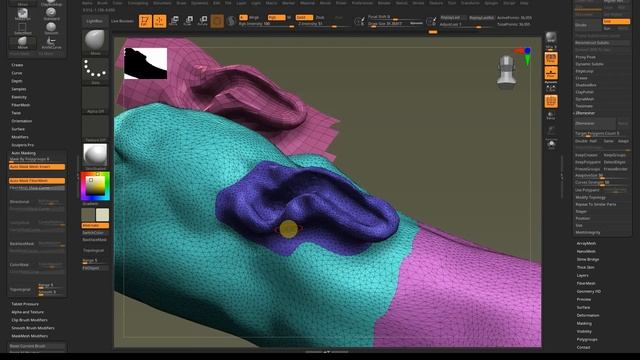Viewport: 640px width, 360px height.
Task: Activate Edit mode button
Action: pyautogui.click(x=145, y=21)
